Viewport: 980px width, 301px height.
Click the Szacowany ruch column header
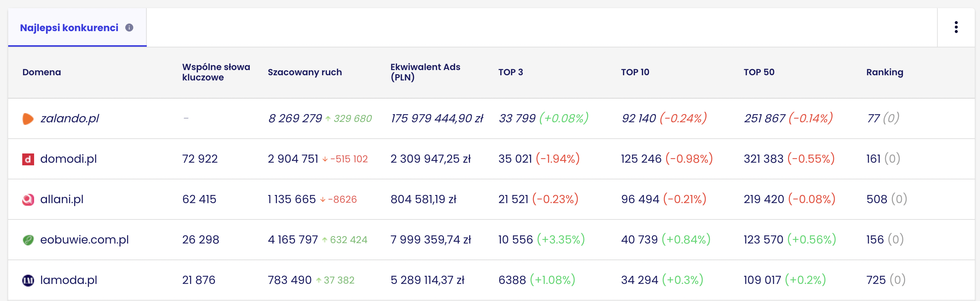click(x=305, y=72)
